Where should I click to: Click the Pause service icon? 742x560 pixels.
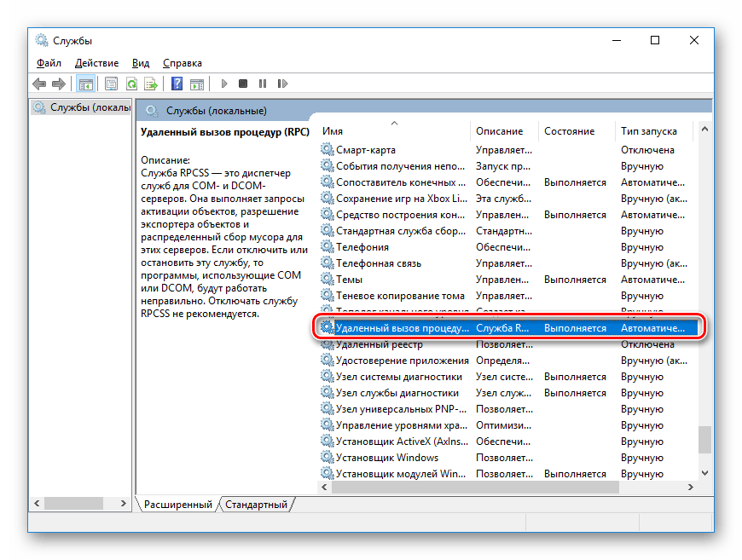[x=262, y=84]
